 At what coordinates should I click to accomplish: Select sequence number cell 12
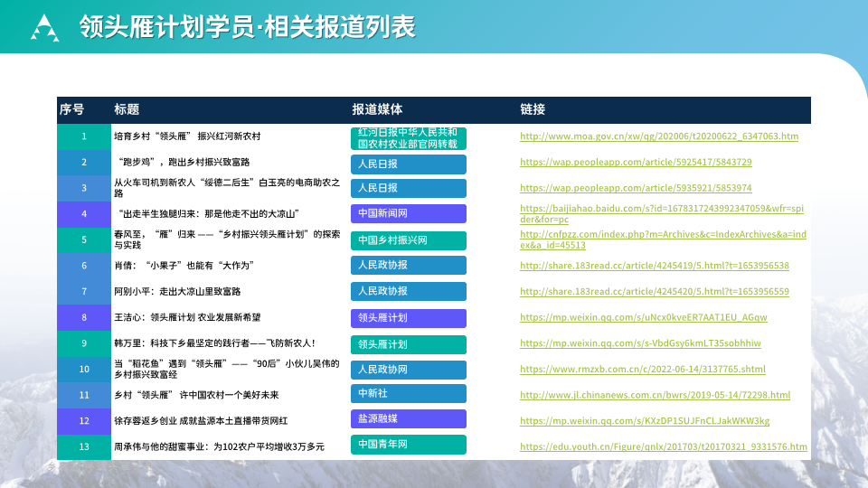[x=84, y=421]
